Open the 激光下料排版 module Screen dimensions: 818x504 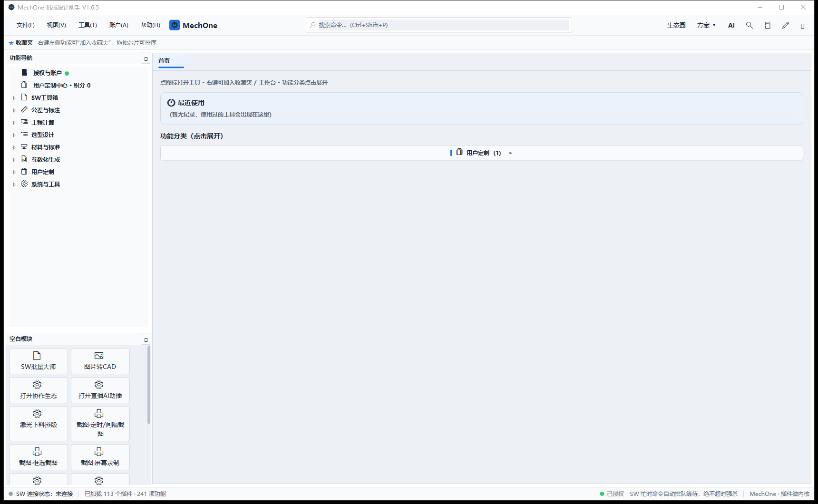(x=39, y=424)
